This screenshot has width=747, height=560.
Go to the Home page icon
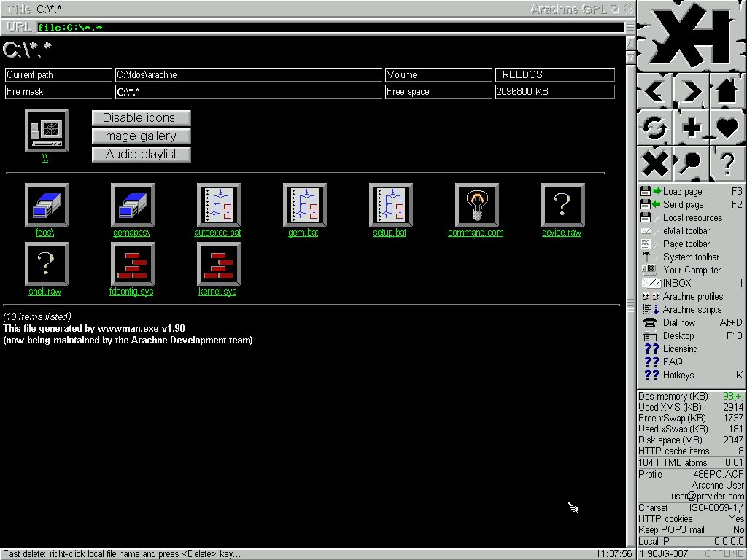click(x=727, y=91)
